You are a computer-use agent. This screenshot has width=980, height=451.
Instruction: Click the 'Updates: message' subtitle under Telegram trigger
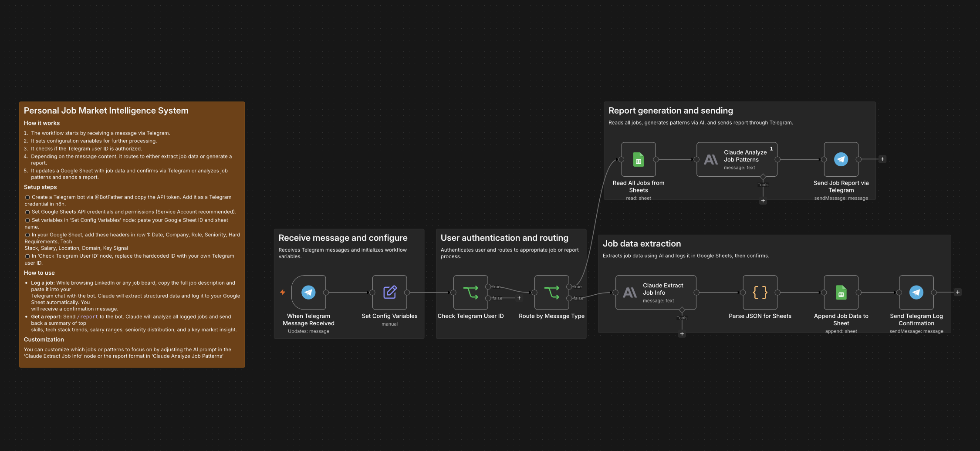tap(308, 331)
